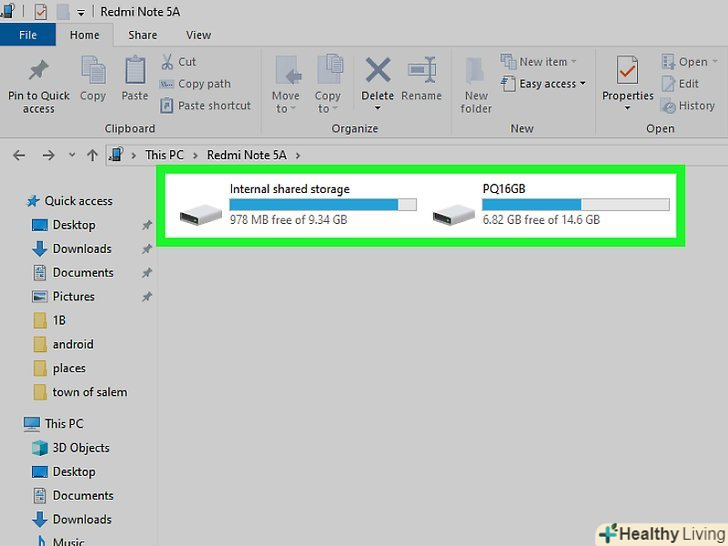Open Customize Quick Access Toolbar dropdown
The image size is (728, 546).
pyautogui.click(x=81, y=13)
